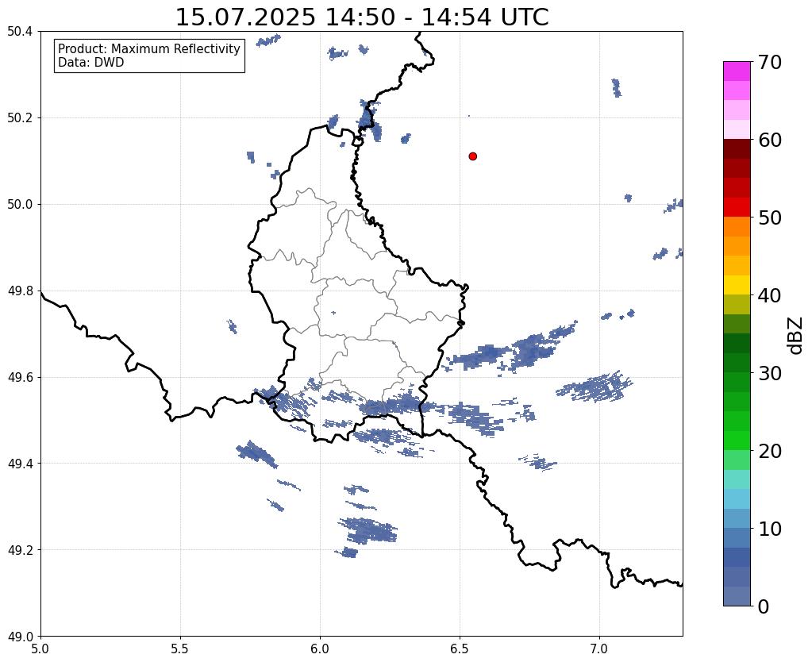Click the bottom blue-gray band near 0
The image size is (812, 662).
click(737, 596)
